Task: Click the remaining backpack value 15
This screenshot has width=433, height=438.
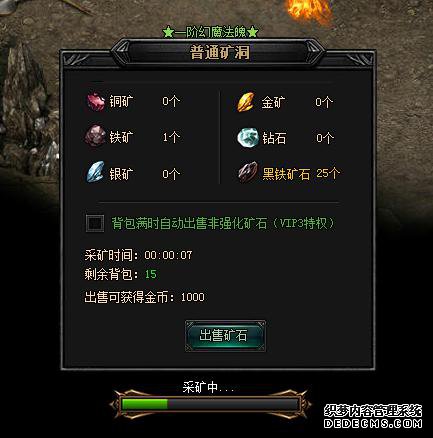Action: (151, 274)
